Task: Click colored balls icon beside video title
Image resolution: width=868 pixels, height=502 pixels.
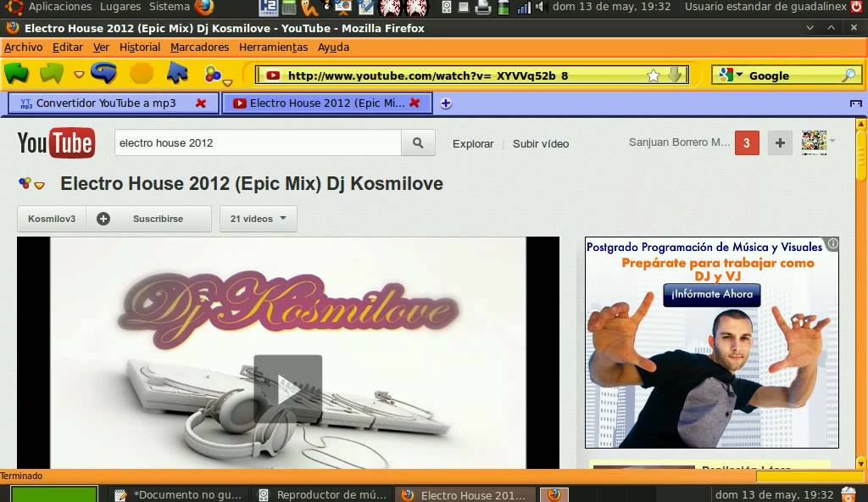Action: 25,183
